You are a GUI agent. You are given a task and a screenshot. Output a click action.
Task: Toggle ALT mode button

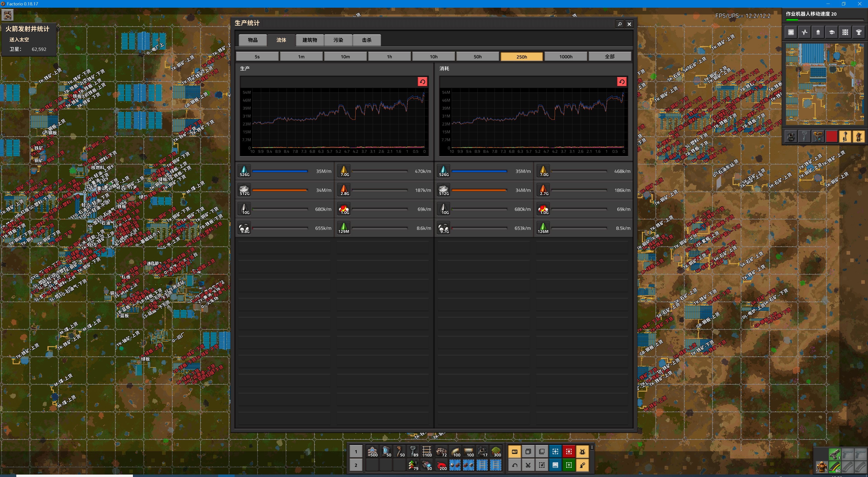[x=514, y=451]
